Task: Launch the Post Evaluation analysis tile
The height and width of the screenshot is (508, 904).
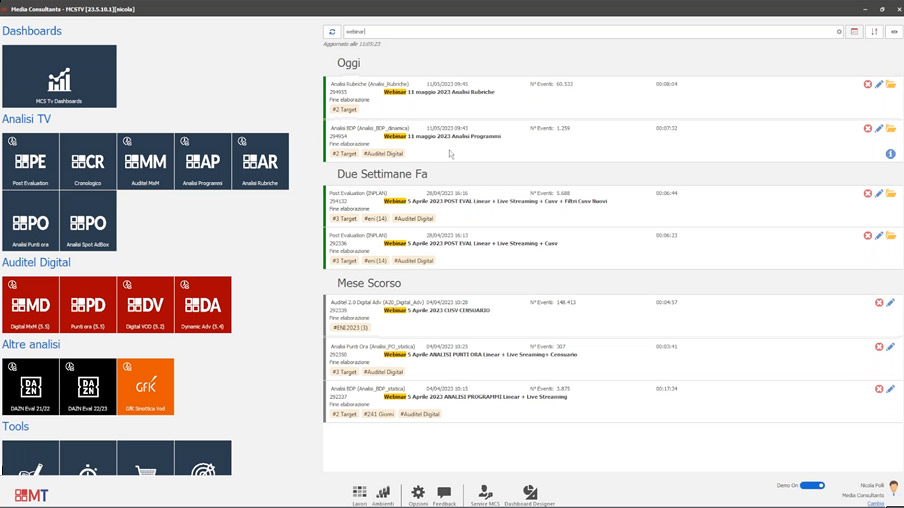Action: click(x=30, y=162)
